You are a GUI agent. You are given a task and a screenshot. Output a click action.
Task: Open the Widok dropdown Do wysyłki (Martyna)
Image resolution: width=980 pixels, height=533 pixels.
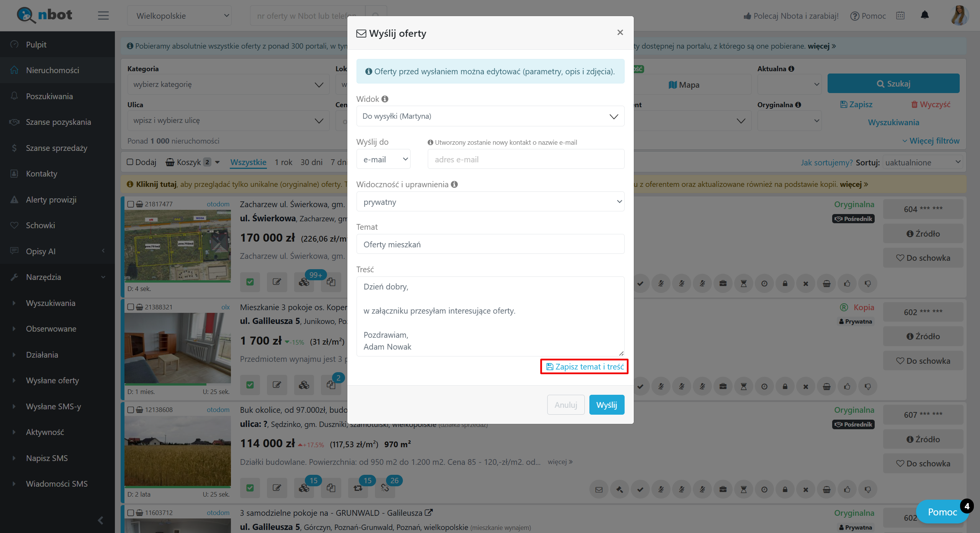point(490,116)
